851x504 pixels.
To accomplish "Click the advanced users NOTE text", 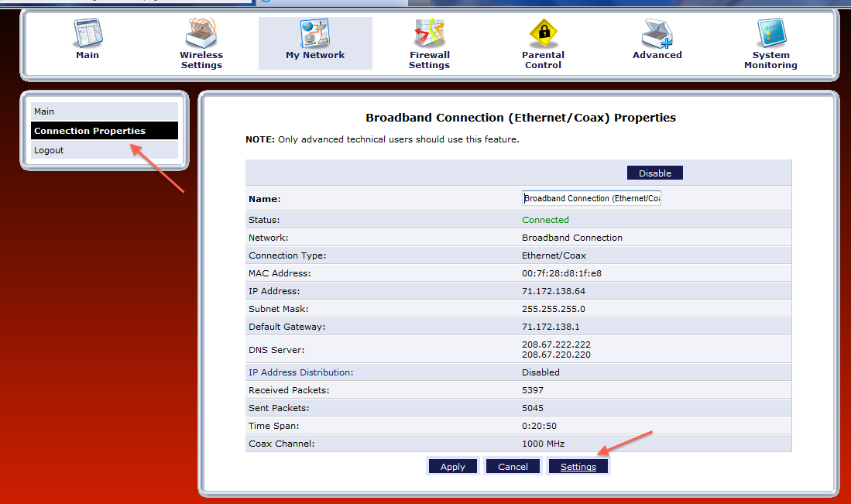I will point(382,139).
